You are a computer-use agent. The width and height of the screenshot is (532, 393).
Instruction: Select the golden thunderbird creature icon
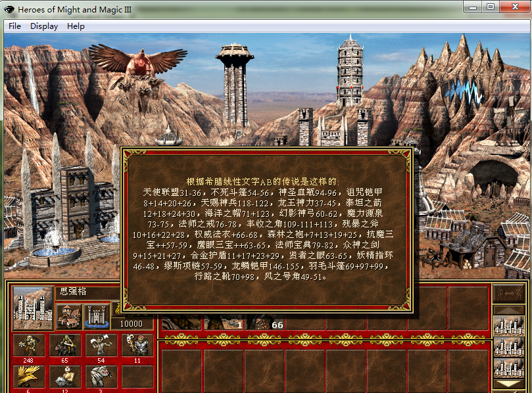(x=29, y=377)
